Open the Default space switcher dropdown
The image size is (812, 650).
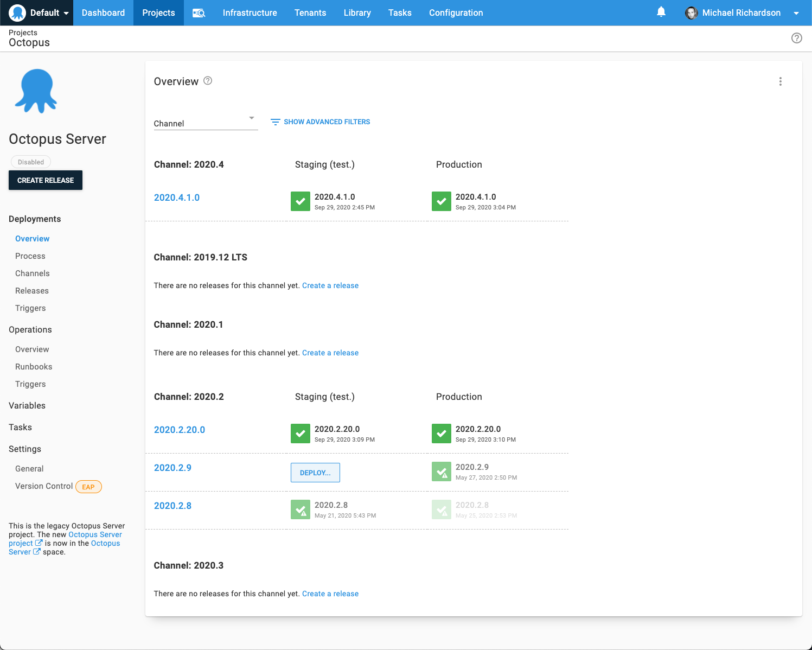(x=36, y=12)
